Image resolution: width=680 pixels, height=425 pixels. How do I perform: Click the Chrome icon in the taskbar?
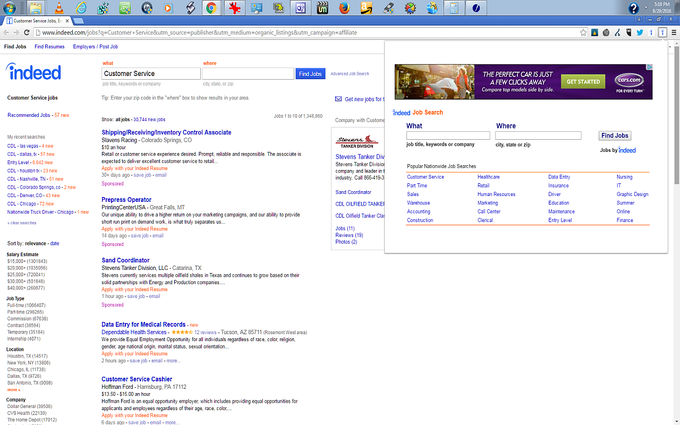(x=211, y=7)
